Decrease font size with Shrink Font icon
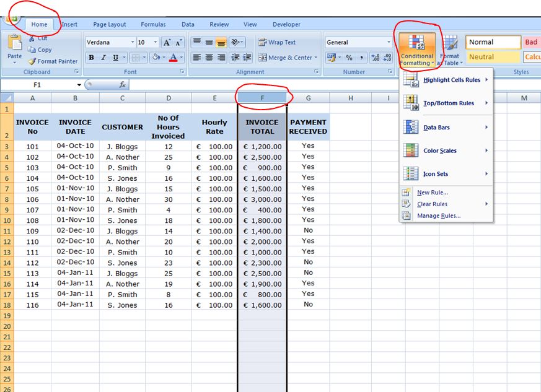541x392 pixels. point(178,42)
